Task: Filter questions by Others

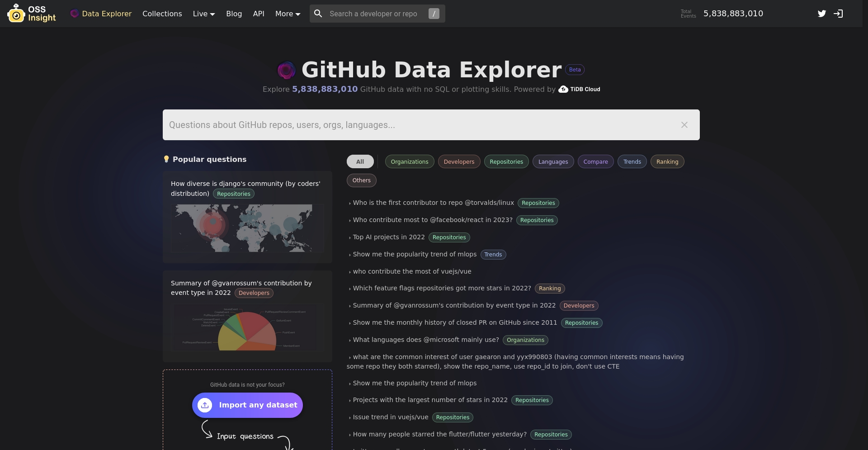Action: [362, 180]
